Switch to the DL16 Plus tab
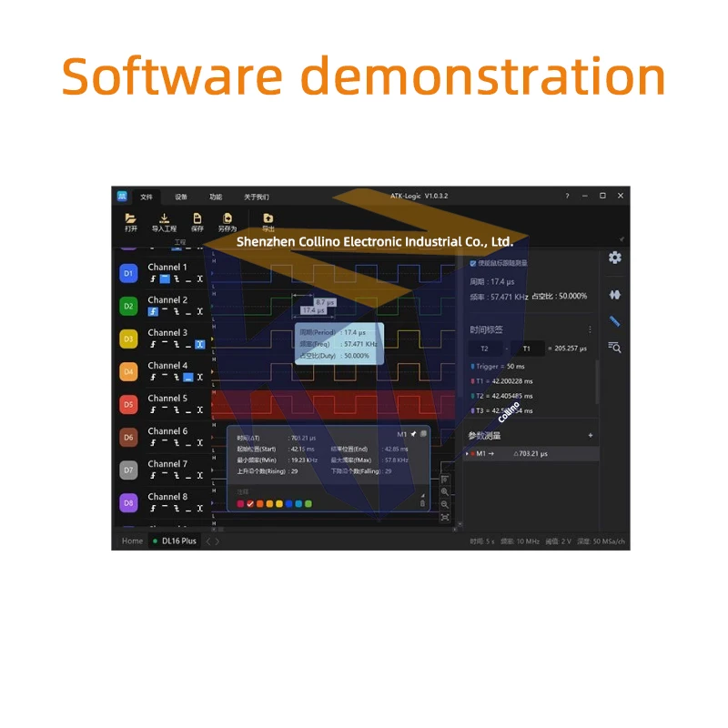728x728 pixels. coord(175,541)
